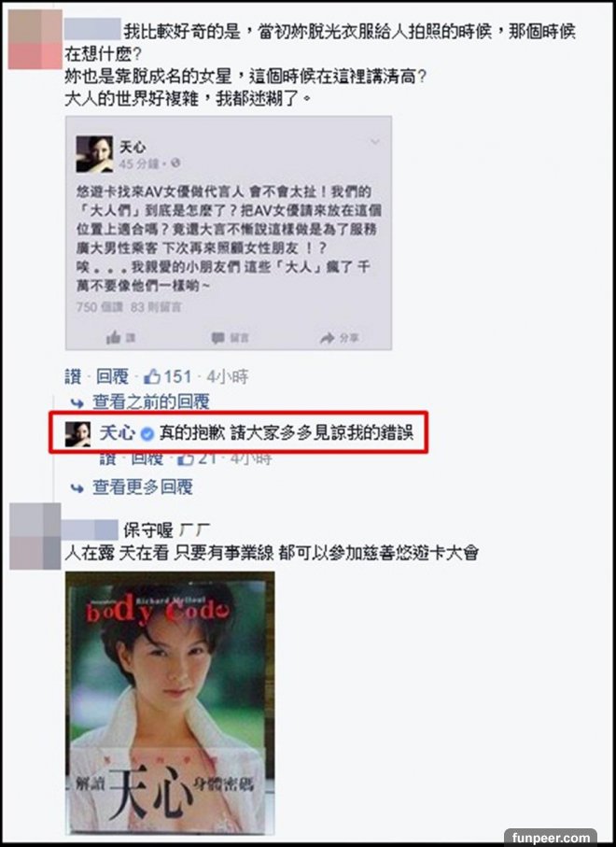The height and width of the screenshot is (847, 616).
Task: Click the thumbs-up icon beside 21 likes
Action: [x=185, y=459]
